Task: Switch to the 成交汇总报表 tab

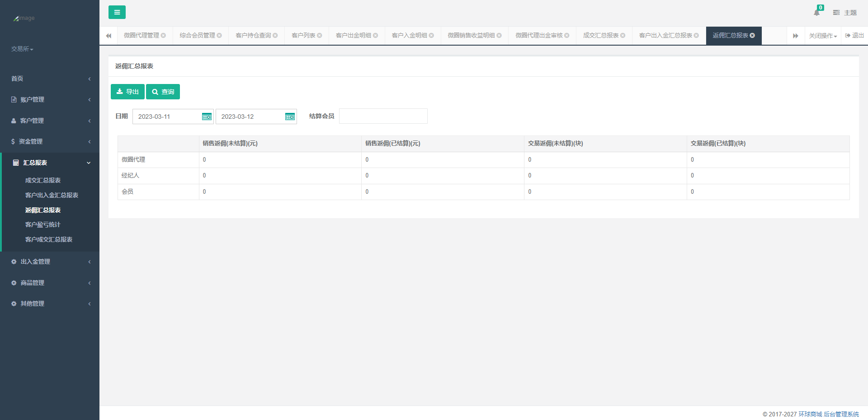Action: click(600, 36)
